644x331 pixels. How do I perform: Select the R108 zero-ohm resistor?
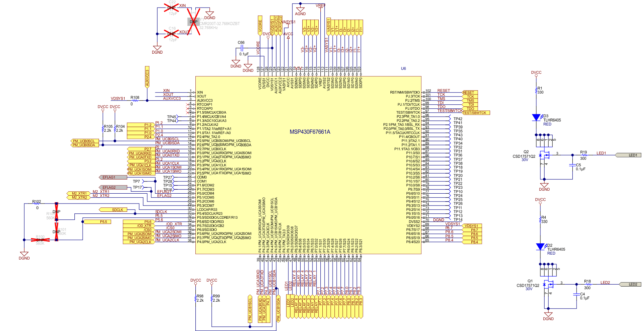click(x=135, y=100)
